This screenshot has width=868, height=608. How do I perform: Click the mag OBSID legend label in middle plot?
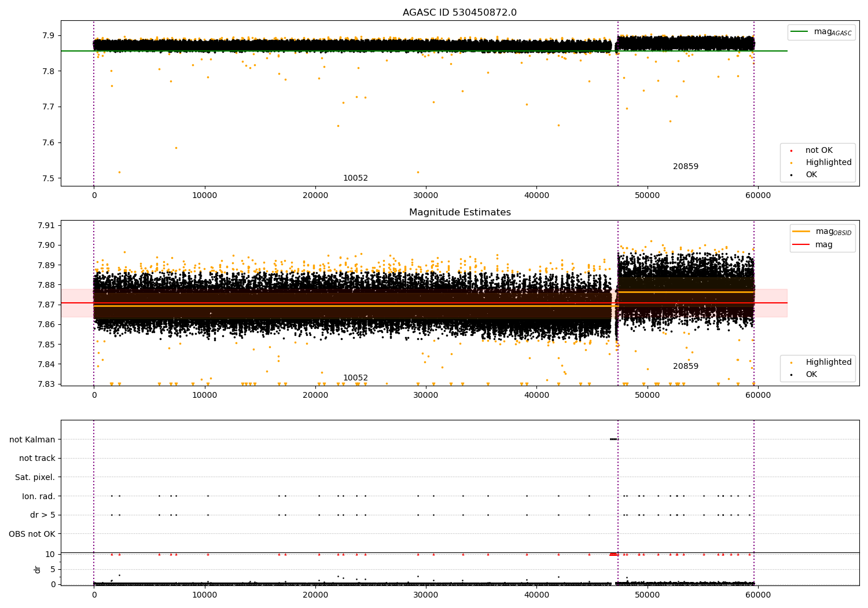point(833,232)
